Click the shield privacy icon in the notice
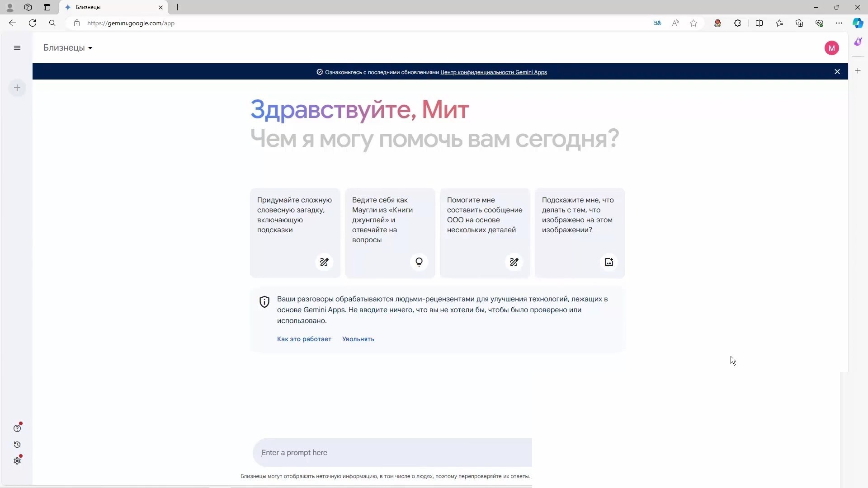Screen dimensions: 868x488 (264, 302)
